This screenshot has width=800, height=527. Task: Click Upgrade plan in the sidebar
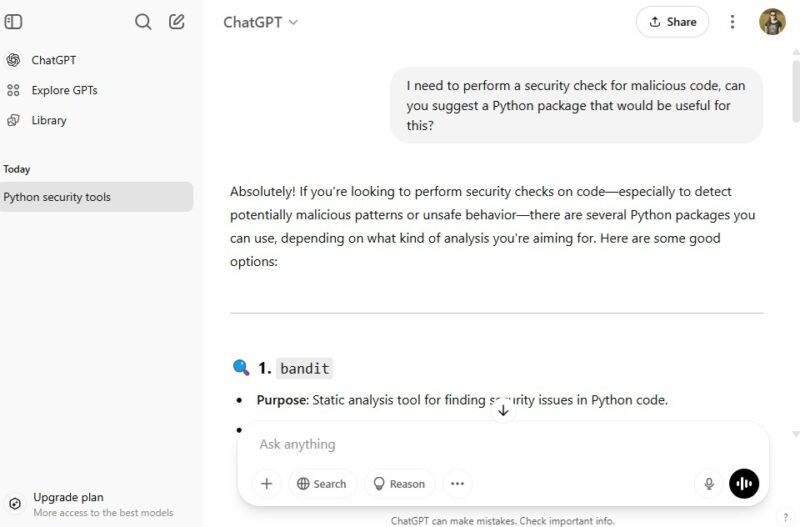(x=68, y=497)
